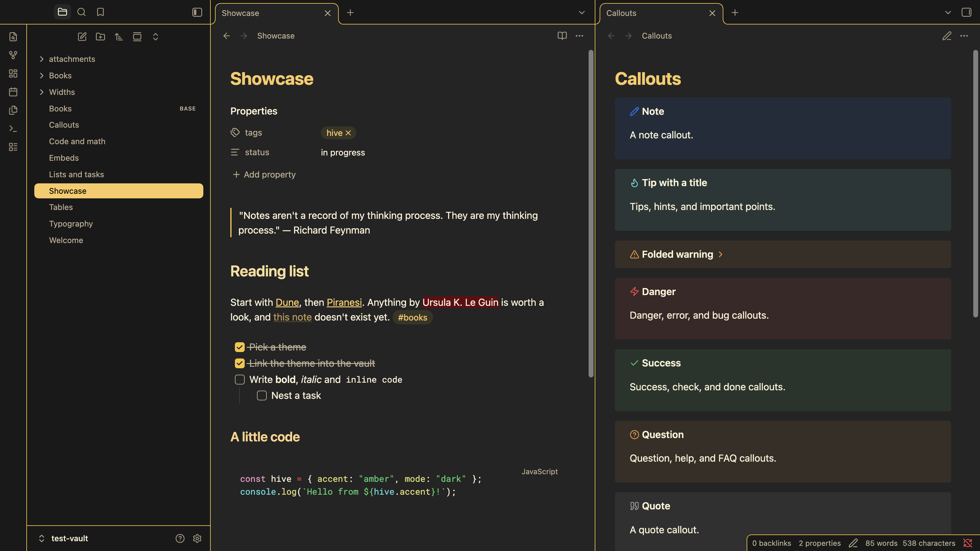
Task: Open the bookmarks icon
Action: point(100,12)
